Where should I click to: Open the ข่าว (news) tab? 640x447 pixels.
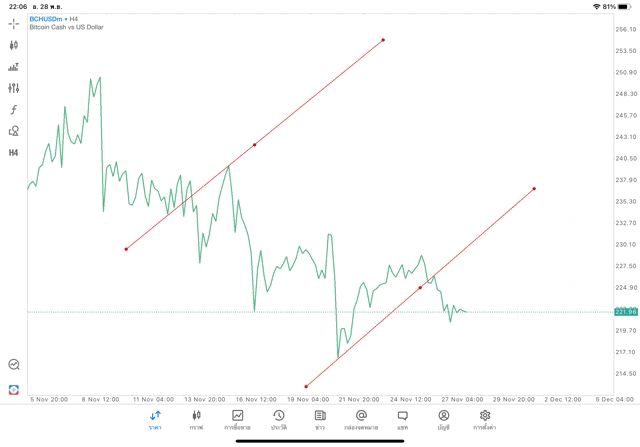click(x=320, y=419)
